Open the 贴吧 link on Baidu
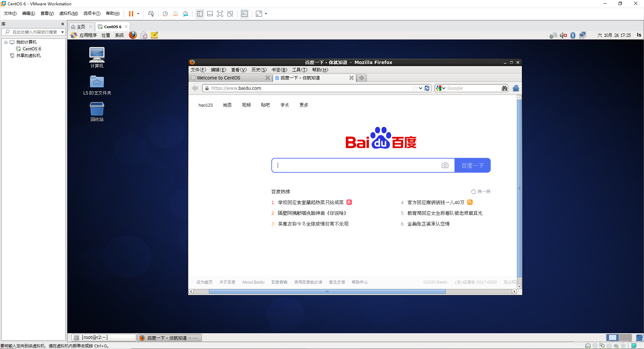 [x=265, y=105]
